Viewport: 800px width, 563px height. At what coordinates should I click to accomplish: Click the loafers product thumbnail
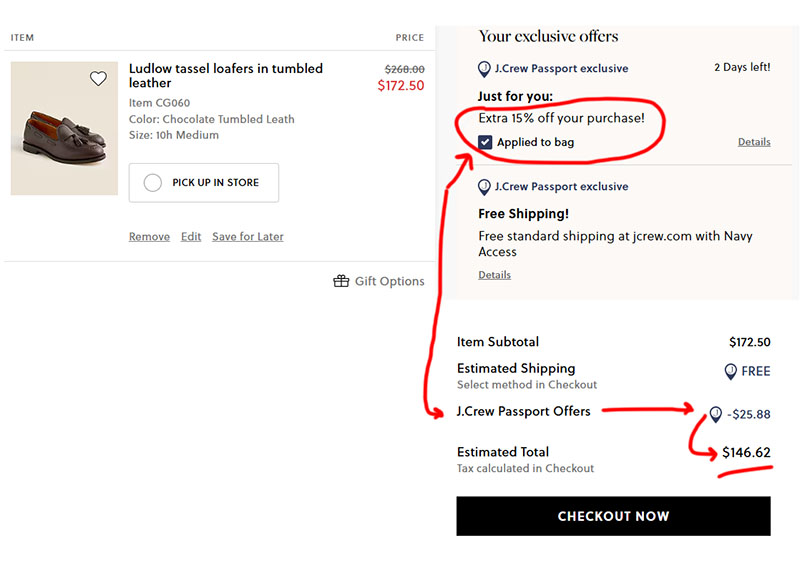point(64,129)
